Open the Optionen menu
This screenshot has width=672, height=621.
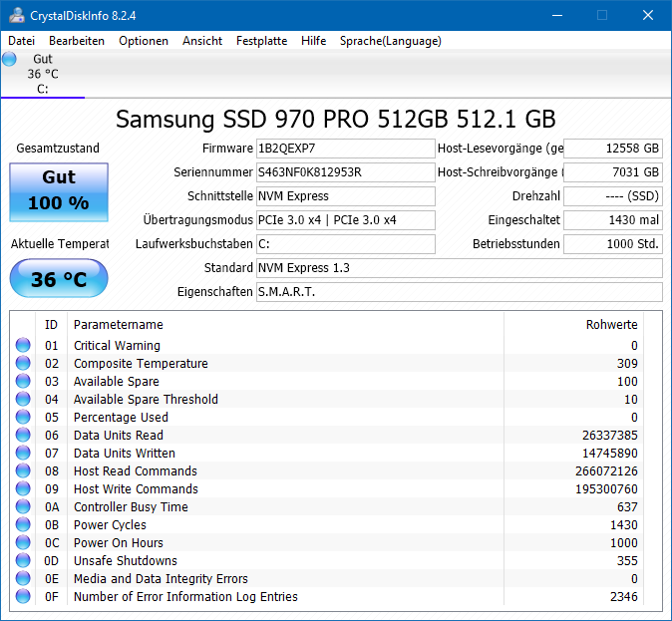pos(144,41)
